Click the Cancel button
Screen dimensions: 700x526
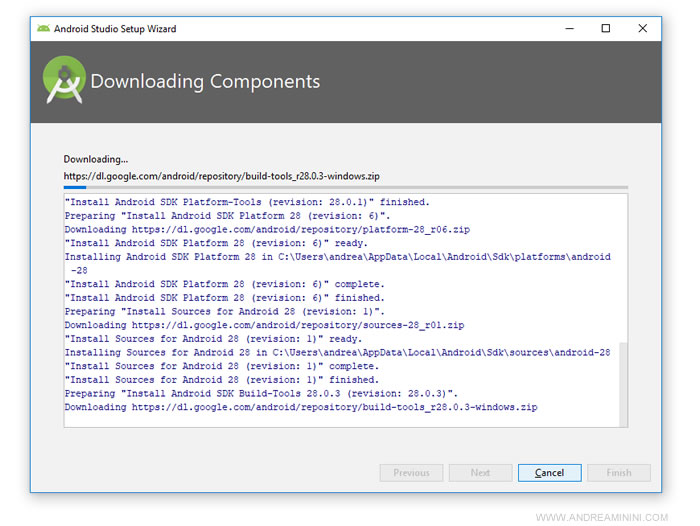tap(550, 472)
